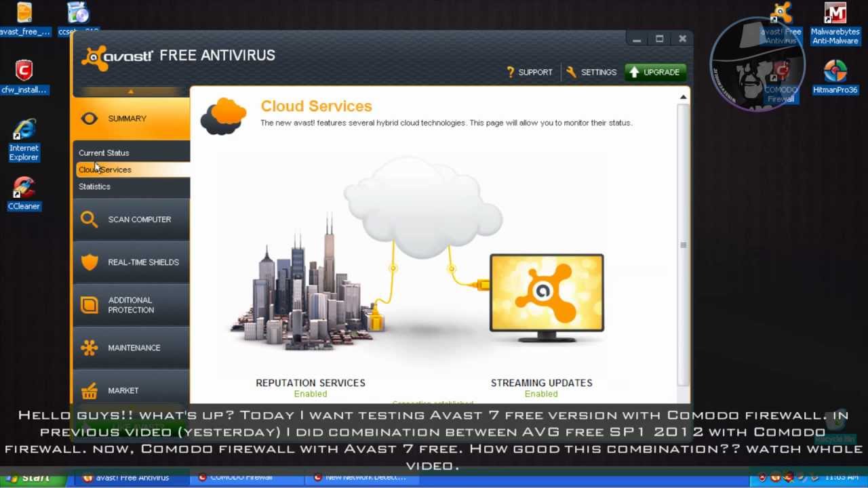Click the Reputation Services label

click(311, 383)
